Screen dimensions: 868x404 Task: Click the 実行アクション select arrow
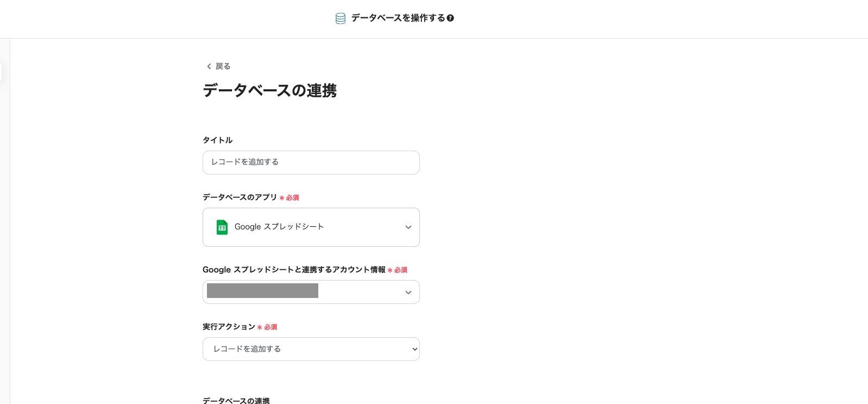pos(415,349)
